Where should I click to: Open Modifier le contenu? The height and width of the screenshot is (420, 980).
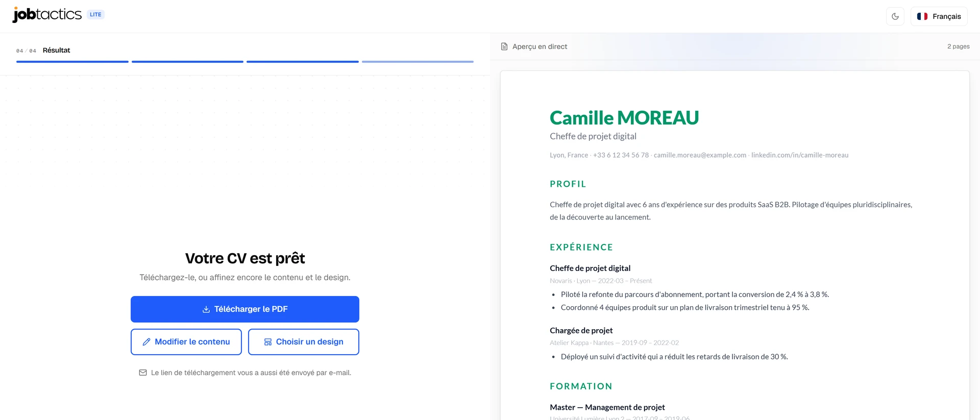click(186, 342)
